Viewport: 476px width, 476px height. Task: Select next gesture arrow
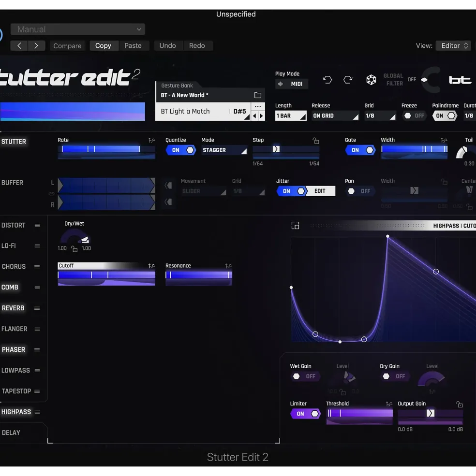tap(261, 115)
